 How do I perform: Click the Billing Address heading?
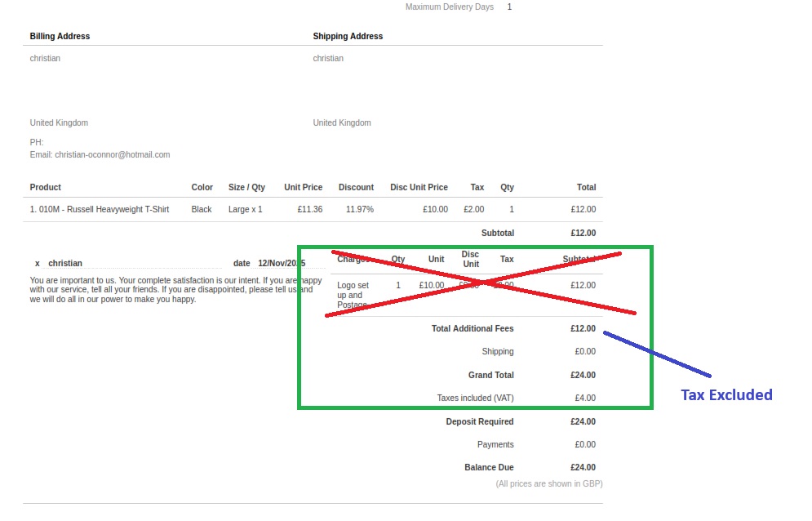(x=60, y=36)
